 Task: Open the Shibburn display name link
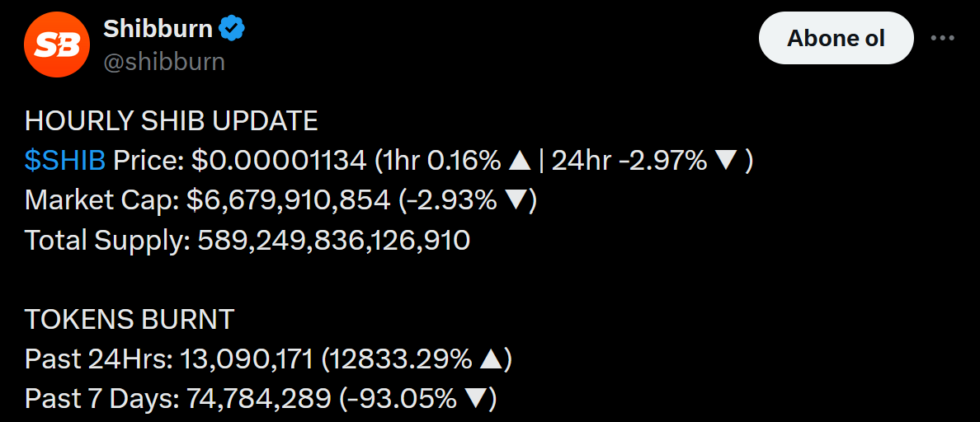pos(158,28)
